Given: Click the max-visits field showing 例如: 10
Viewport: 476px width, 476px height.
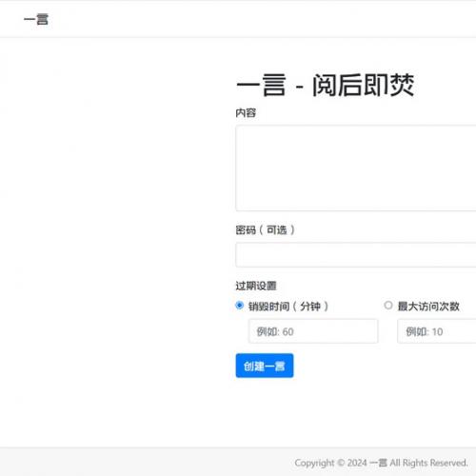Looking at the screenshot, I should click(x=437, y=331).
